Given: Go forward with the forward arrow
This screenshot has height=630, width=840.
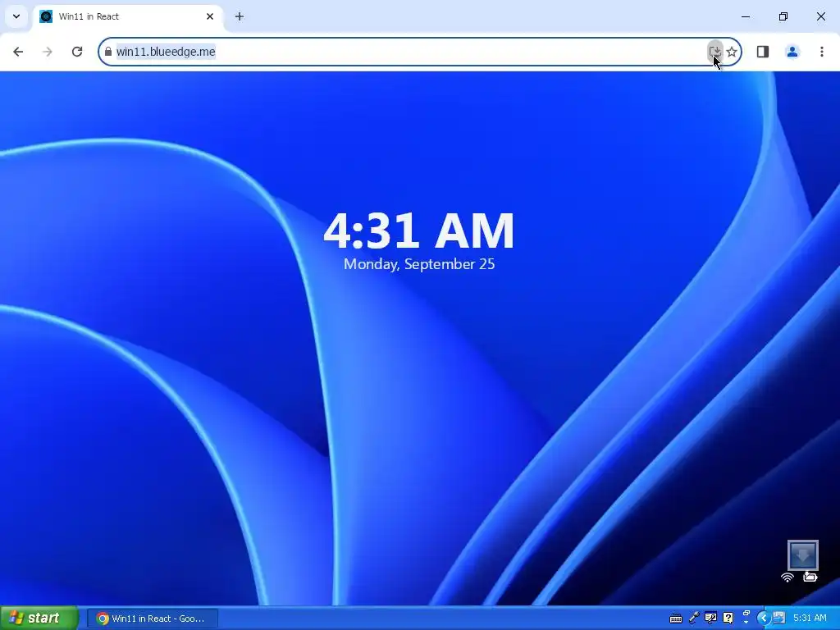Looking at the screenshot, I should 48,52.
